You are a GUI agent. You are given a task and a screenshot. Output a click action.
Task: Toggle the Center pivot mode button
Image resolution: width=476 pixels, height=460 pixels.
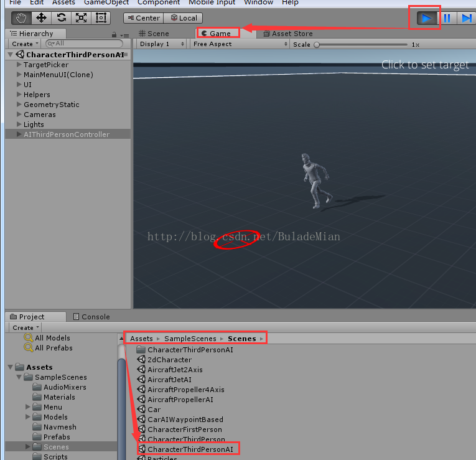144,18
